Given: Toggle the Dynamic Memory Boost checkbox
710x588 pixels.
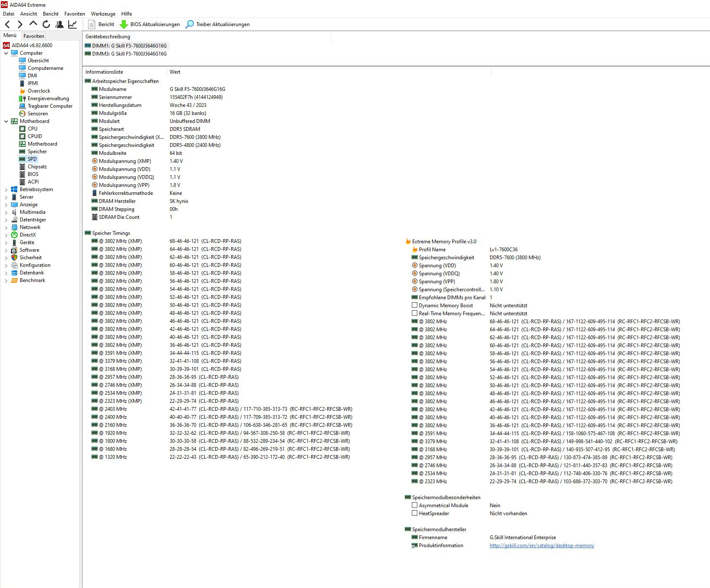Looking at the screenshot, I should click(x=414, y=306).
